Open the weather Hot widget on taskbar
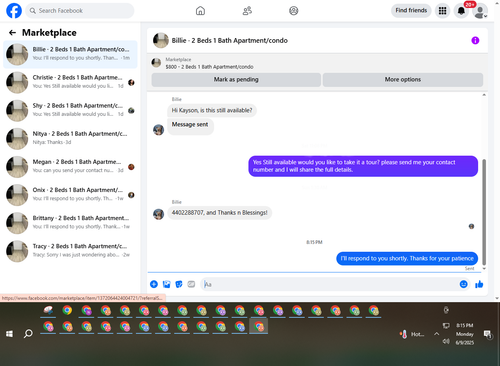This screenshot has height=366, width=500. click(x=412, y=334)
